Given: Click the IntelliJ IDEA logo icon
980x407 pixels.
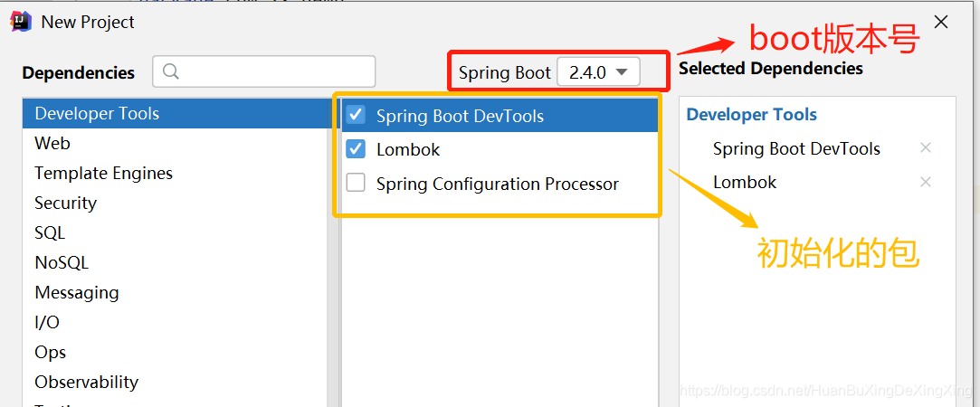Looking at the screenshot, I should click(21, 22).
